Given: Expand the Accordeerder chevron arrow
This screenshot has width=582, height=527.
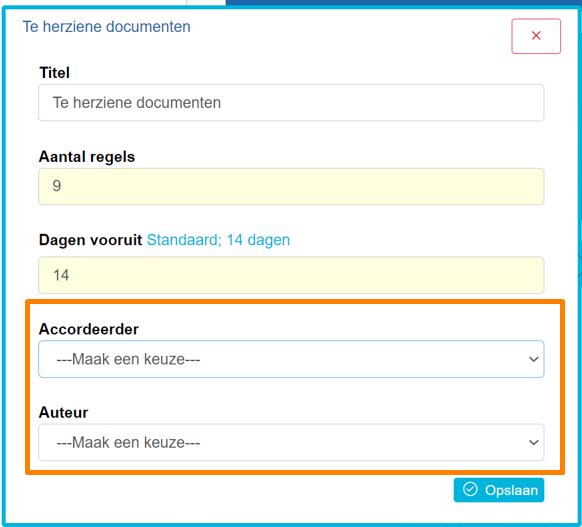Looking at the screenshot, I should [x=534, y=359].
